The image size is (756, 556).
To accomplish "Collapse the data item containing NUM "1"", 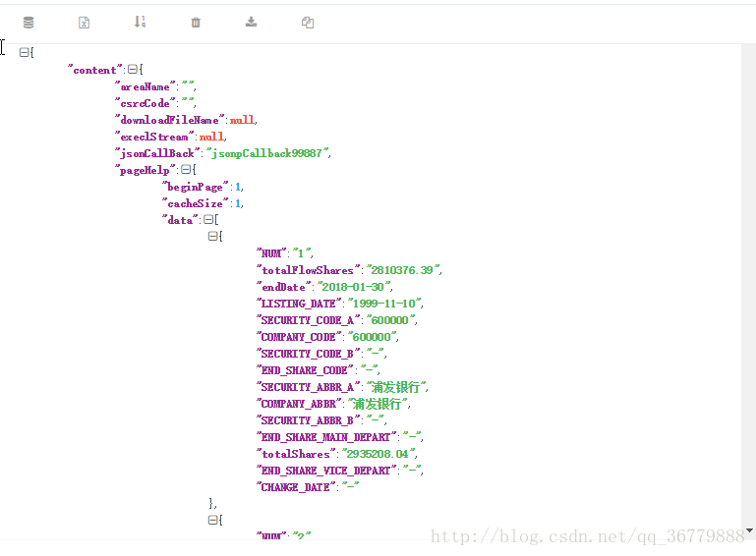I will (213, 237).
